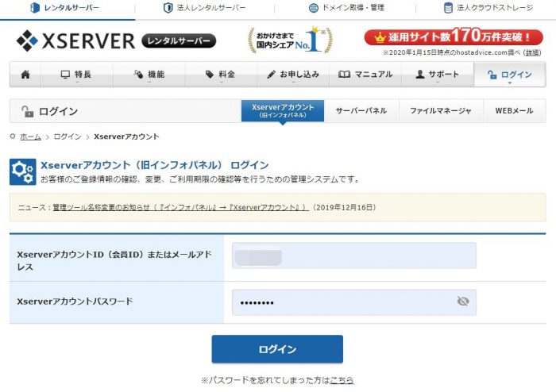Viewport: 556px width, 392px height.
Task: Click the Xserverアカウント（旧インフォパネル） ログイン heading
Action: coord(155,165)
